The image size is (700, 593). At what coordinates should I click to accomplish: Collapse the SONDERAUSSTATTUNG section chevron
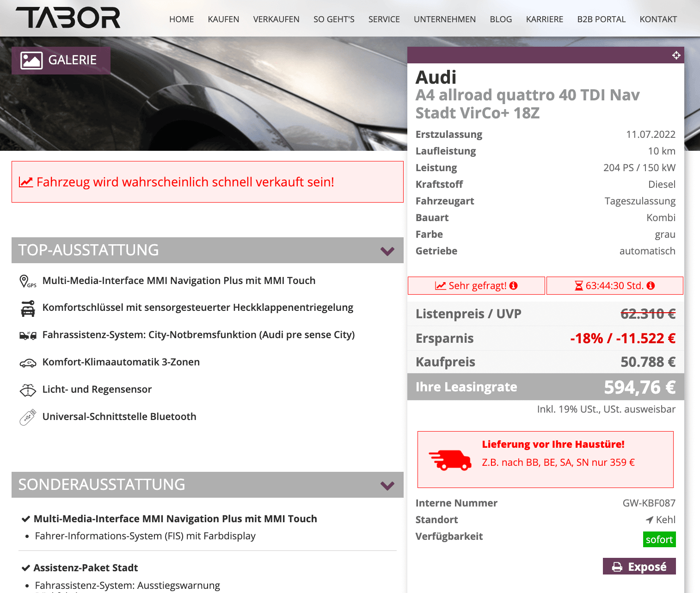tap(387, 485)
